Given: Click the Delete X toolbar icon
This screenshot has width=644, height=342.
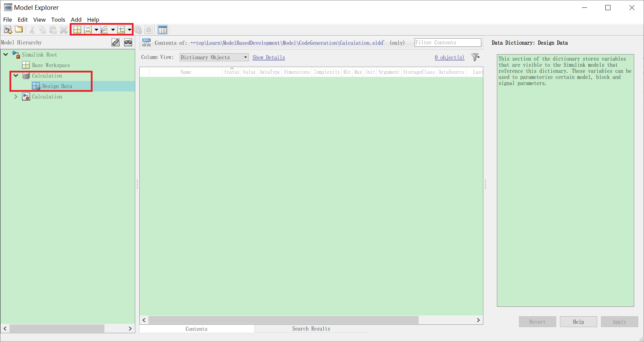Looking at the screenshot, I should click(64, 30).
